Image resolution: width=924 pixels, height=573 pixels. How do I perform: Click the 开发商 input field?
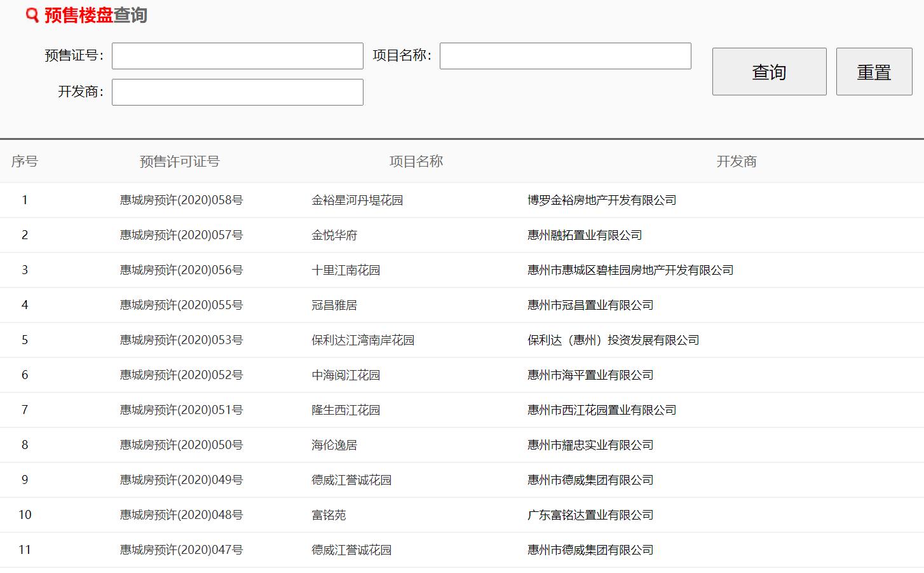point(236,92)
